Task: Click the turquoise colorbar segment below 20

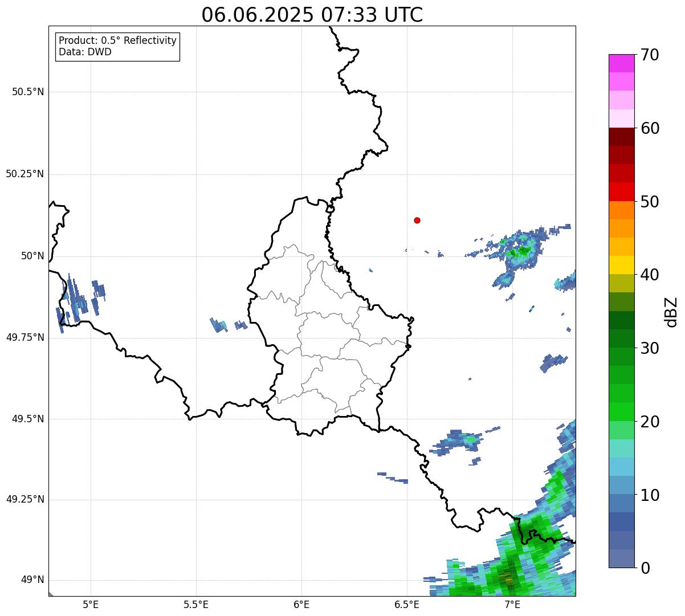Action: tap(621, 448)
